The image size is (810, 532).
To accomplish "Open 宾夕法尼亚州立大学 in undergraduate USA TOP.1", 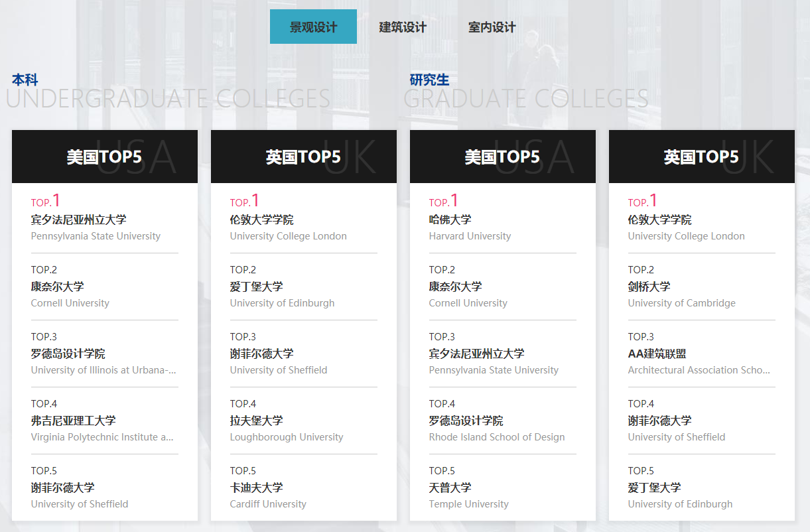I will click(x=105, y=219).
